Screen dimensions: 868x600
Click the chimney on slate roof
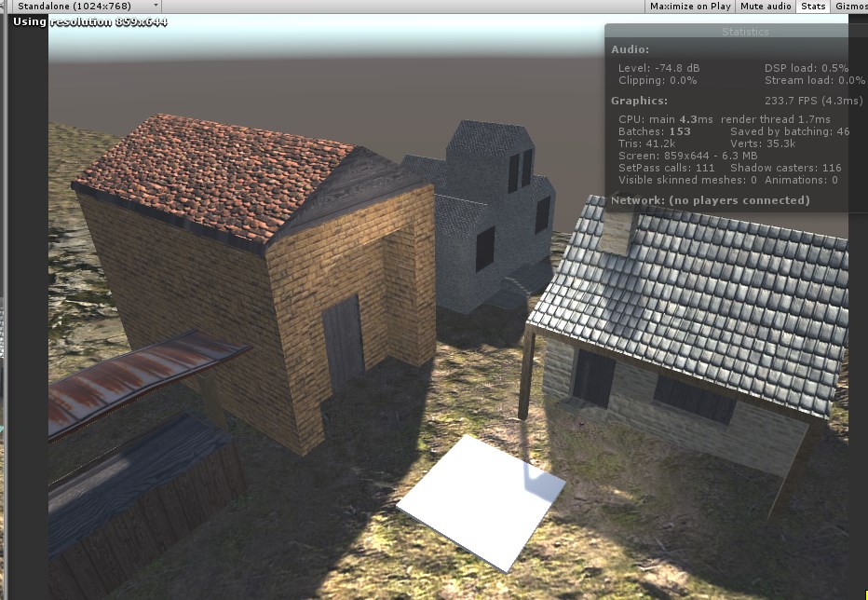[x=617, y=232]
